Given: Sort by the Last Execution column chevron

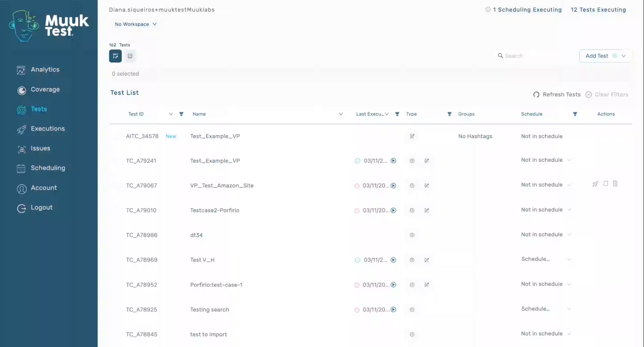Looking at the screenshot, I should point(387,114).
